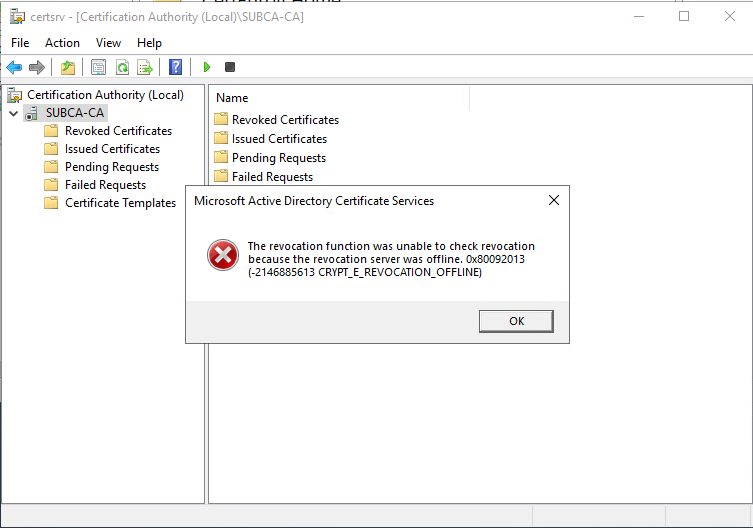
Task: Start the CA service with green play icon
Action: pos(207,67)
